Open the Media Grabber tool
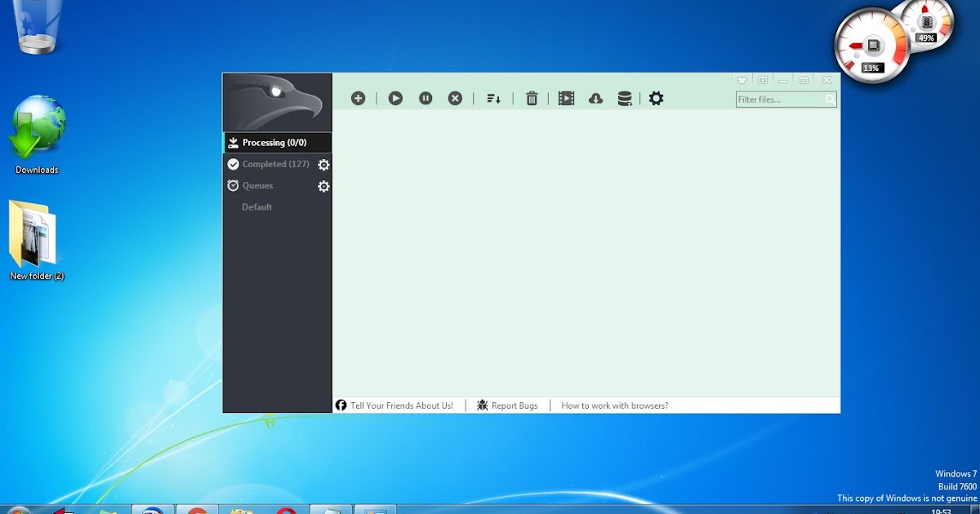Image resolution: width=980 pixels, height=514 pixels. (x=565, y=97)
